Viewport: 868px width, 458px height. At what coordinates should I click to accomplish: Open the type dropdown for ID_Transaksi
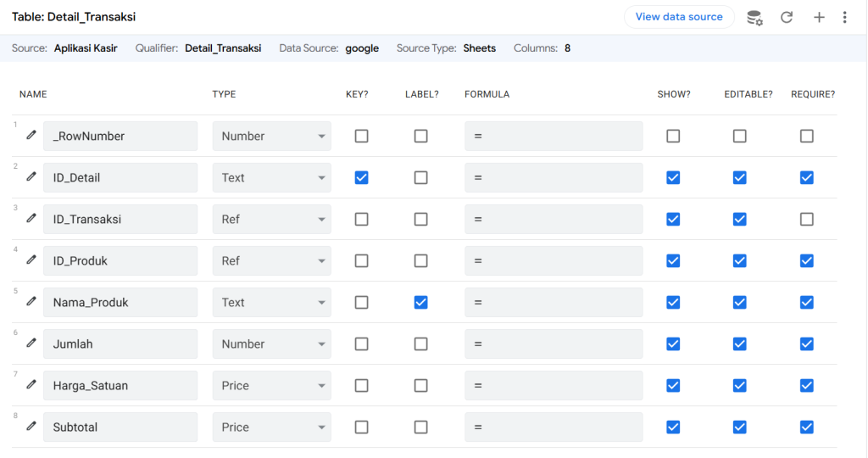272,220
